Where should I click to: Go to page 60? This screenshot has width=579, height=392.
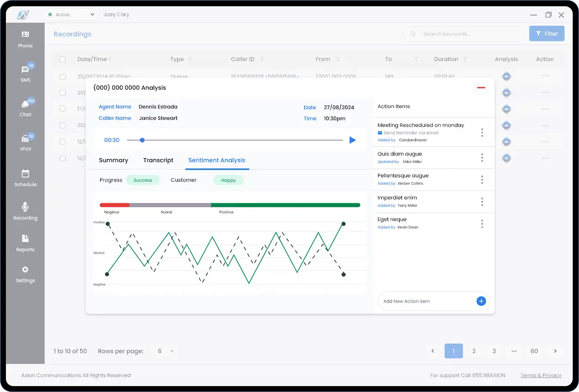pos(534,351)
